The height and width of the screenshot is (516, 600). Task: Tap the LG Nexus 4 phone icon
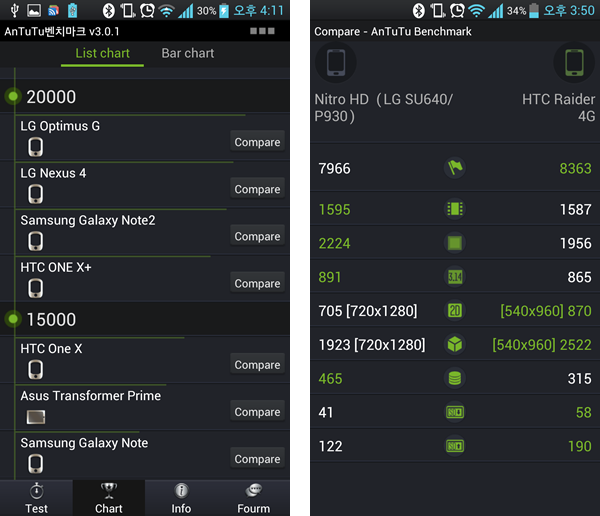[36, 194]
